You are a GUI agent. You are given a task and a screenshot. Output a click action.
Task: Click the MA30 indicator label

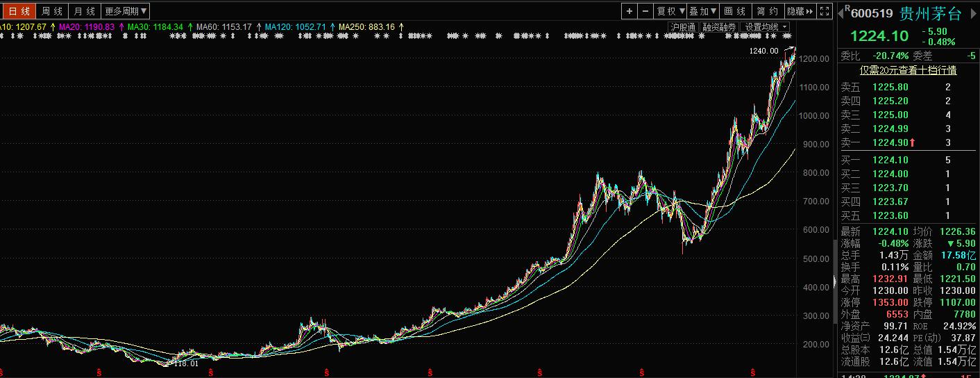coord(155,27)
